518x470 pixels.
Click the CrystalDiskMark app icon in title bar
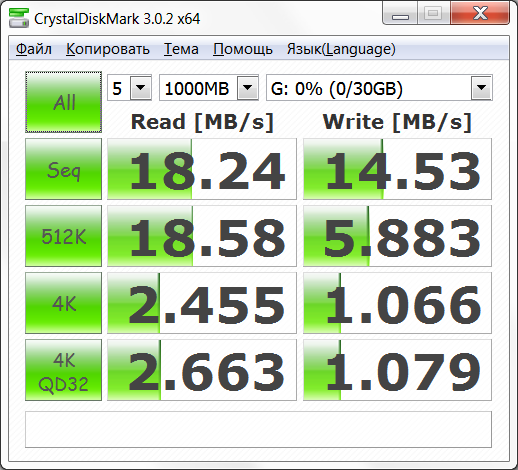[19, 18]
